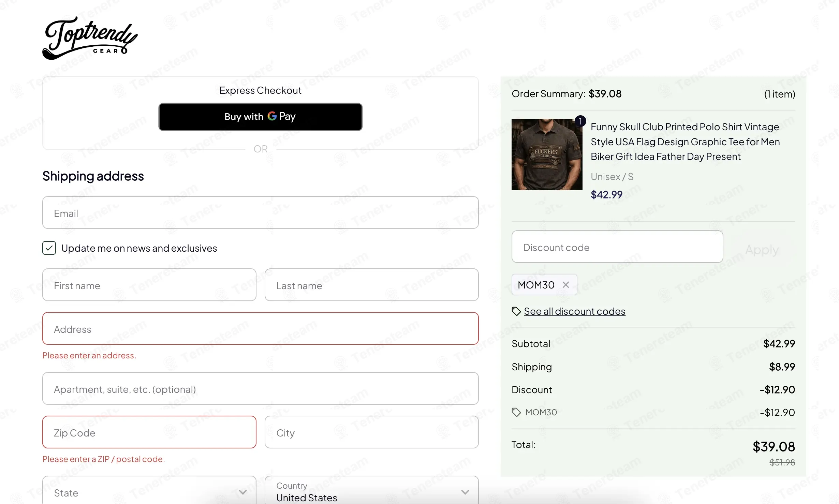Click into the Last name field

click(x=372, y=285)
